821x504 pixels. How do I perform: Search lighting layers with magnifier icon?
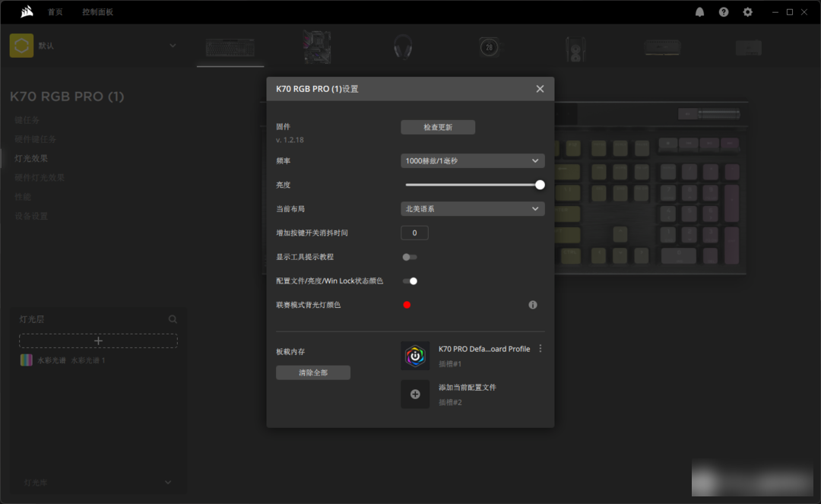(173, 319)
